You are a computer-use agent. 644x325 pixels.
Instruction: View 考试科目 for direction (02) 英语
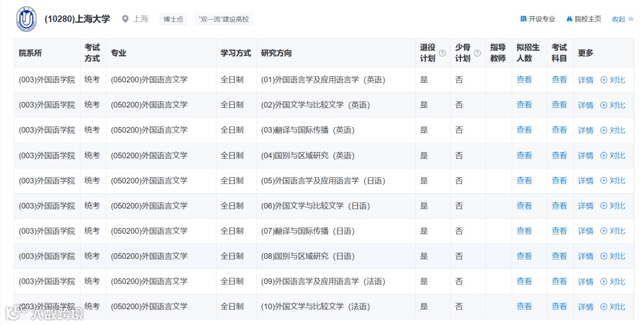point(559,105)
